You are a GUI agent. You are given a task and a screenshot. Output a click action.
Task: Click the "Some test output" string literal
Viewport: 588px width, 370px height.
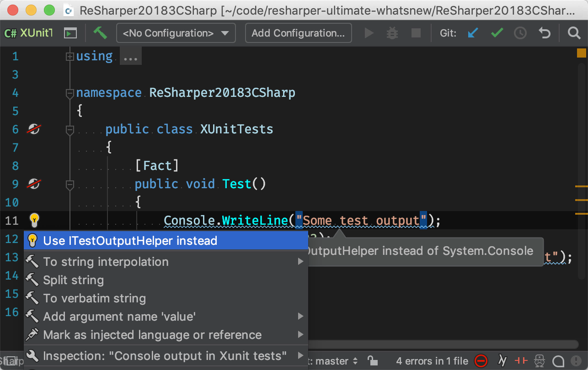[361, 221]
